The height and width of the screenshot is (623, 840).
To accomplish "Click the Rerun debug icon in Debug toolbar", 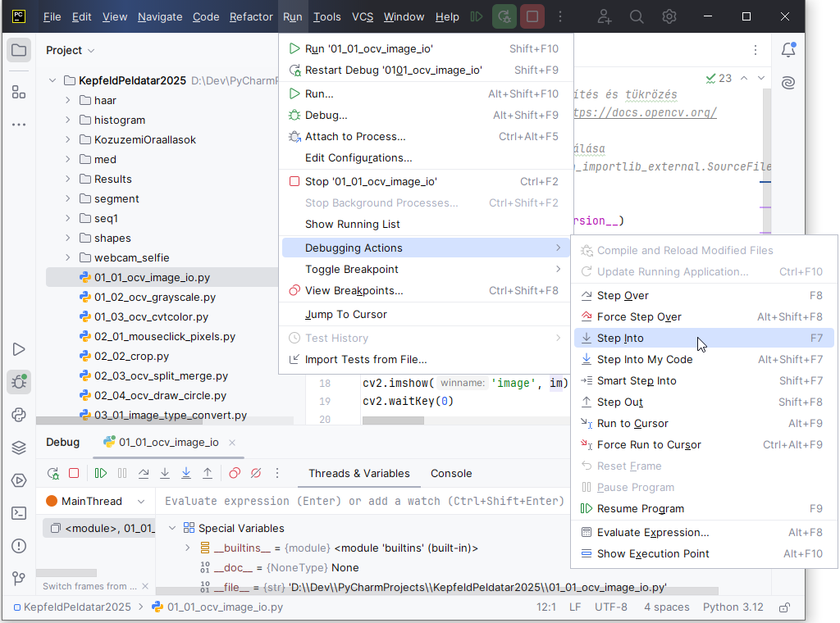I will 53,473.
